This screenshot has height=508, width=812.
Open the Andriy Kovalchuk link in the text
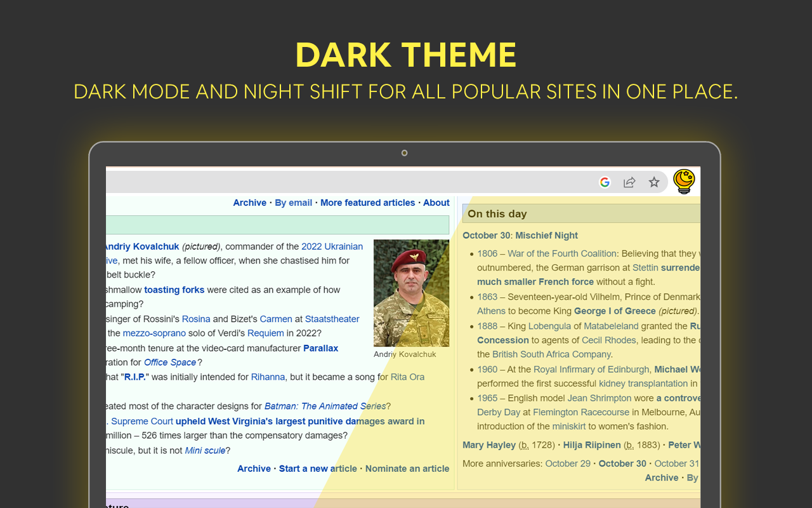143,246
